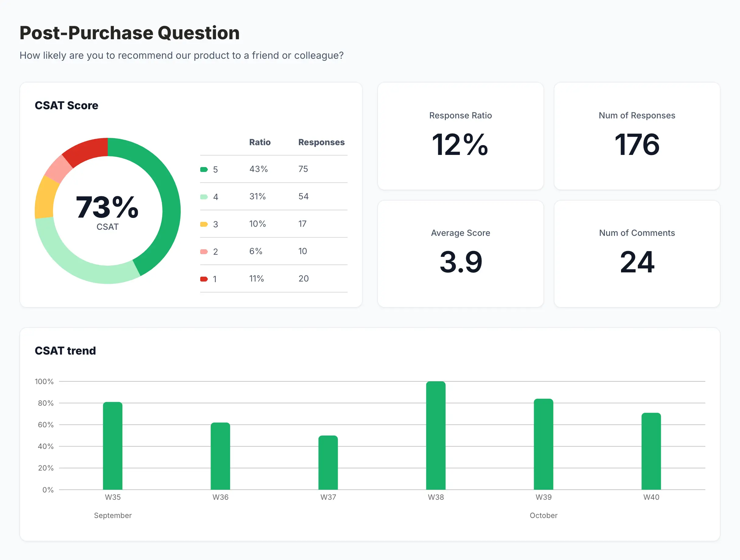
Task: Click the W39 axis label
Action: pyautogui.click(x=544, y=497)
